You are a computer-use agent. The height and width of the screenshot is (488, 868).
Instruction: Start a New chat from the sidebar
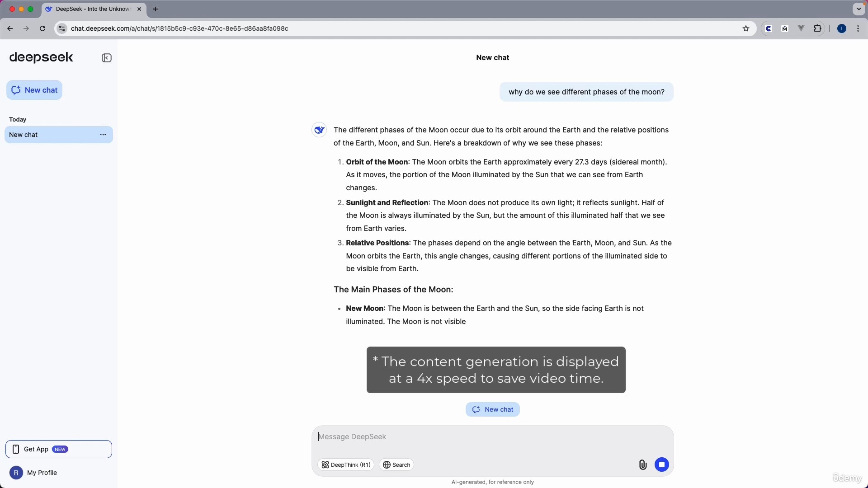point(34,90)
